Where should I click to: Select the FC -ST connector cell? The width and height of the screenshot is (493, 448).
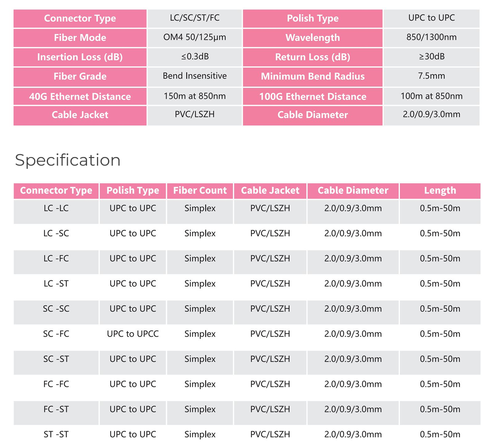[56, 409]
